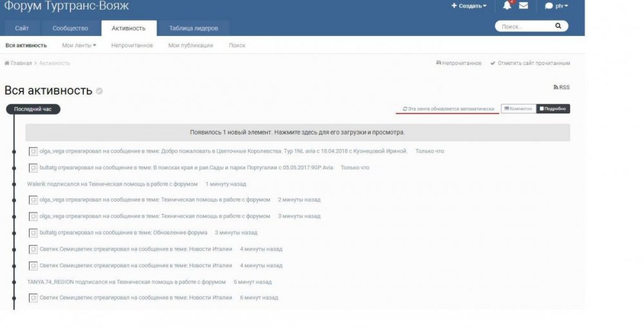Open Непрочитанное submenu item
Image resolution: width=644 pixels, height=328 pixels.
click(132, 45)
